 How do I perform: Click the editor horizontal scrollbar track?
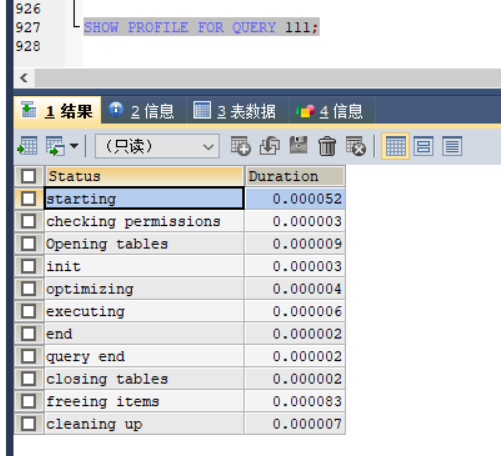coord(268,78)
